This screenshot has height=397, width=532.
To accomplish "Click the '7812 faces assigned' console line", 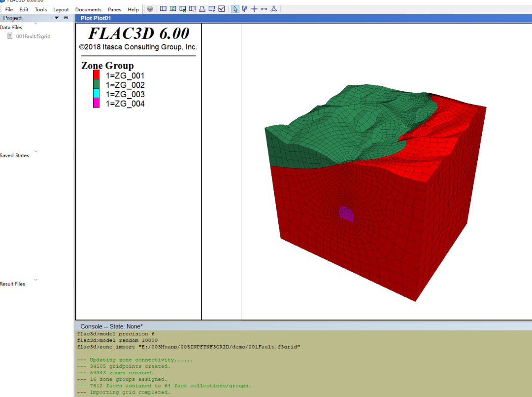I will tap(164, 386).
